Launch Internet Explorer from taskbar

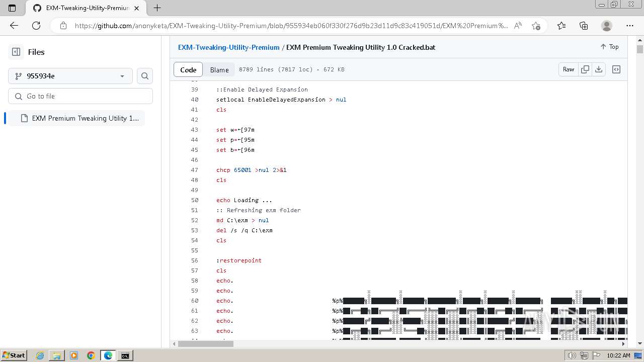coord(40,355)
